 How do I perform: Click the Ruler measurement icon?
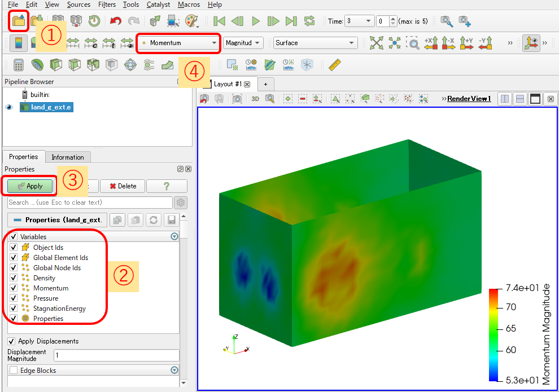tap(335, 65)
